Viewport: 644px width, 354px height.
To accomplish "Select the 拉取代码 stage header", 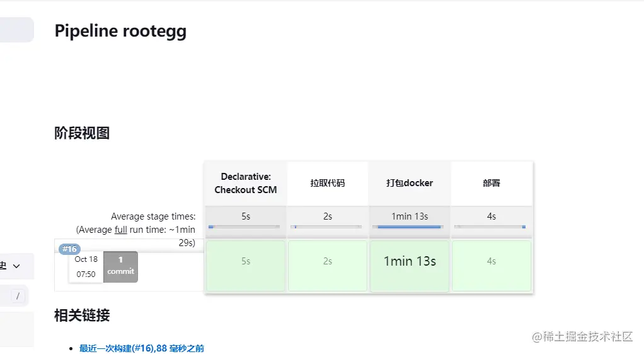I will click(x=328, y=184).
